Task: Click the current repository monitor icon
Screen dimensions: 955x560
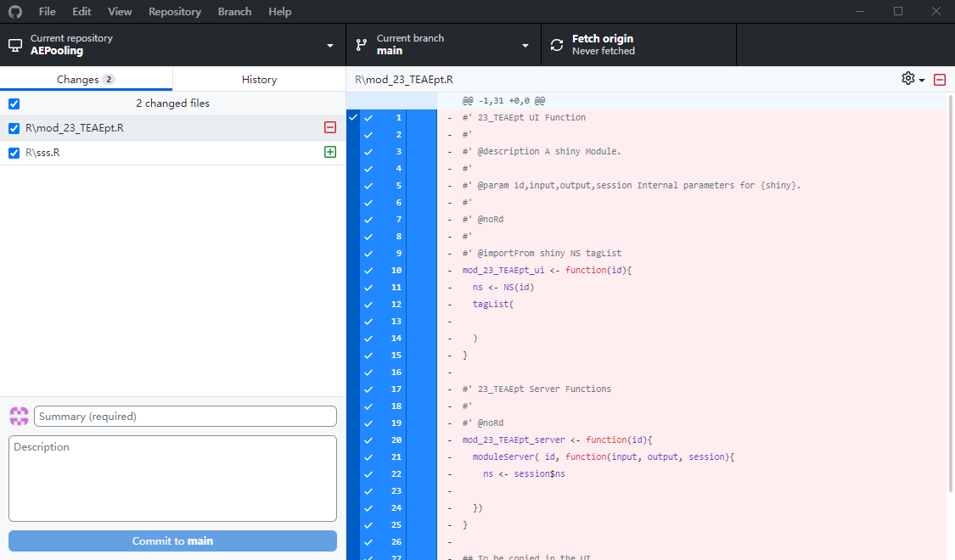Action: pos(15,45)
